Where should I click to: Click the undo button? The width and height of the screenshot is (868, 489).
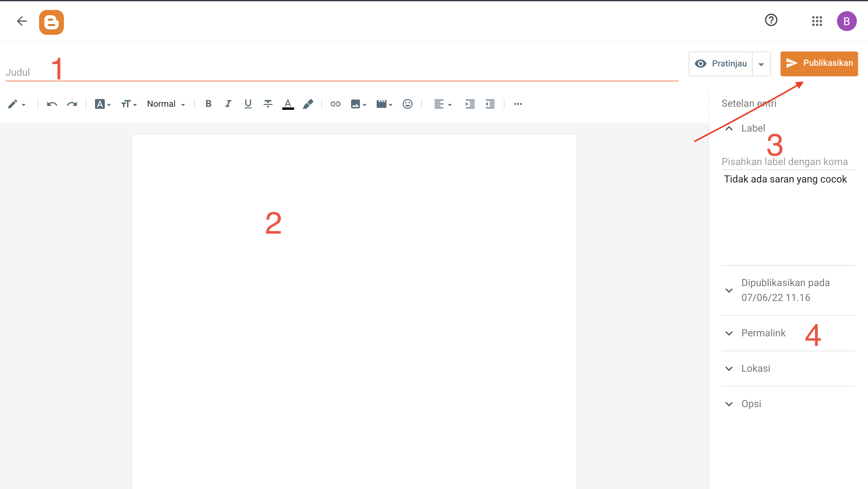tap(52, 104)
